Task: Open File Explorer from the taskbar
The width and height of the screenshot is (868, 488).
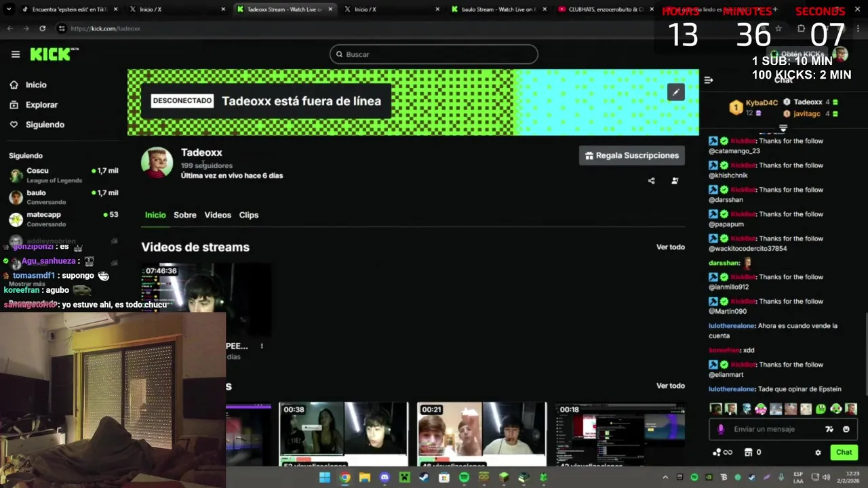Action: coord(365,477)
